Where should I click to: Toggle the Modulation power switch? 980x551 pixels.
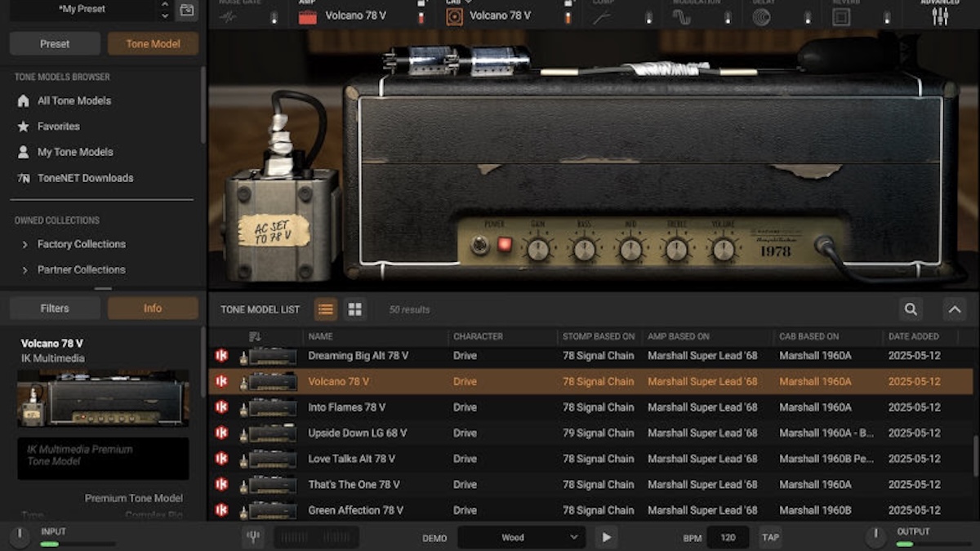[728, 17]
